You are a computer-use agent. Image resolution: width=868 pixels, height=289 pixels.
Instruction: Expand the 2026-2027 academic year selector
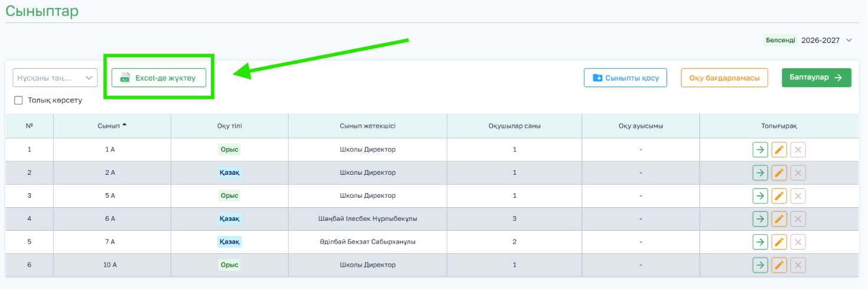(x=827, y=40)
